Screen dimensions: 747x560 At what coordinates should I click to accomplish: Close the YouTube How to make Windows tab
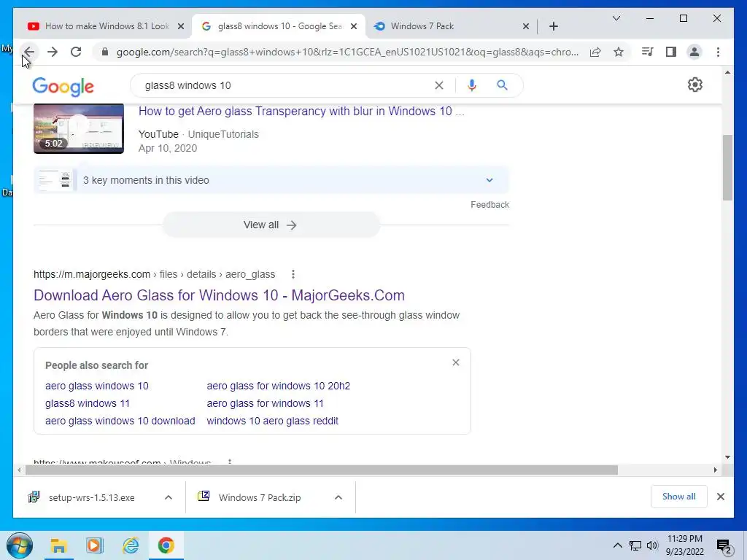[x=181, y=26]
